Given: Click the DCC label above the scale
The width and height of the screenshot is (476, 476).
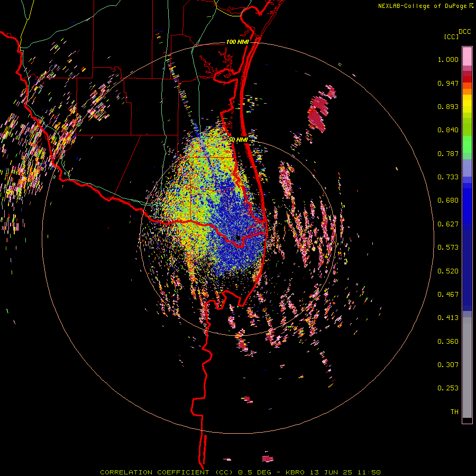Looking at the screenshot, I should pyautogui.click(x=464, y=32).
